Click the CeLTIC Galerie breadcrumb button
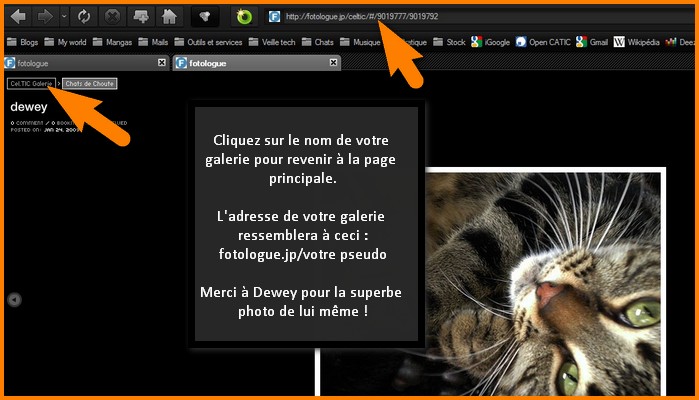Screen dimensions: 699x400 [31, 84]
